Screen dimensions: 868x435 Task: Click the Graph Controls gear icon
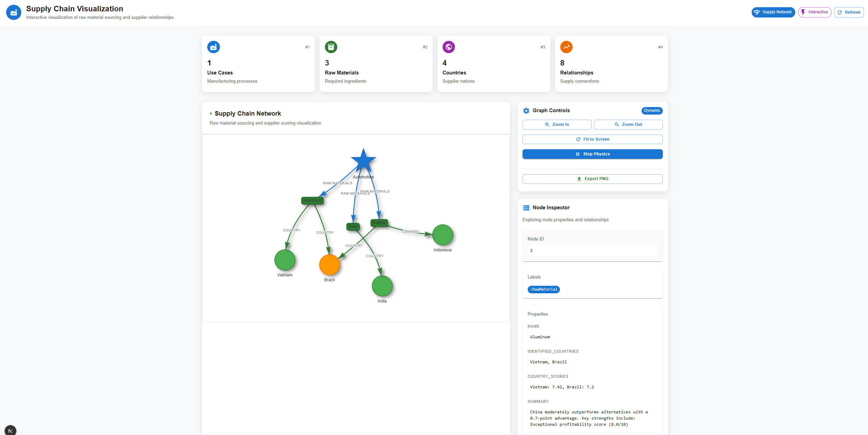[x=526, y=110]
